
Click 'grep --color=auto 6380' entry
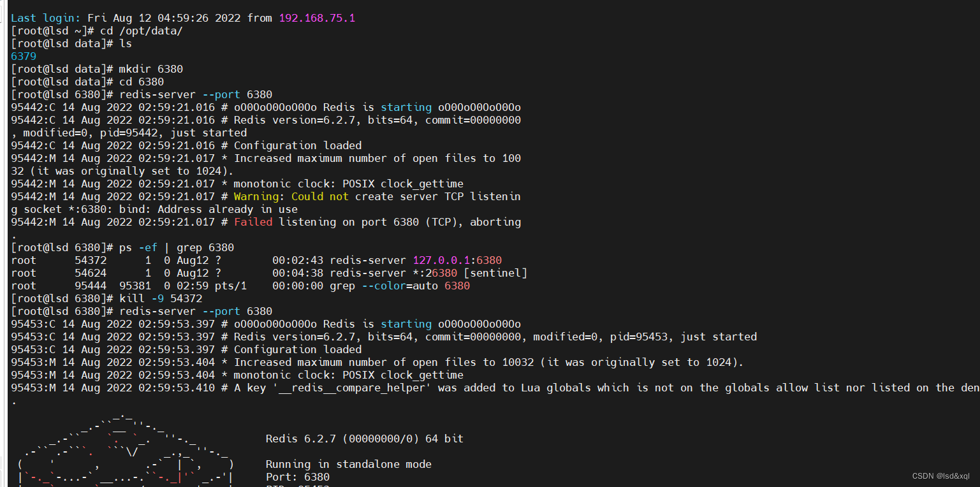click(400, 286)
